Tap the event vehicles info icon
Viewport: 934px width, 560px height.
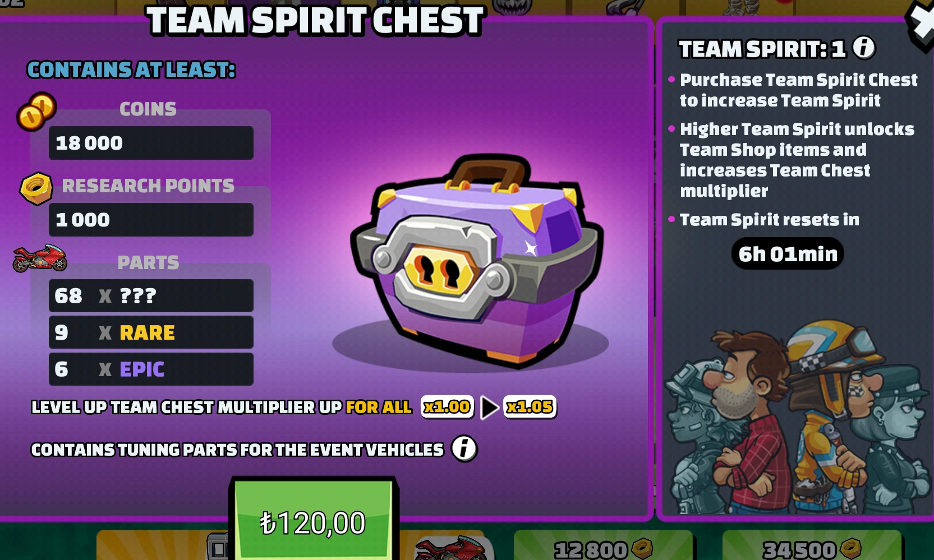click(464, 448)
